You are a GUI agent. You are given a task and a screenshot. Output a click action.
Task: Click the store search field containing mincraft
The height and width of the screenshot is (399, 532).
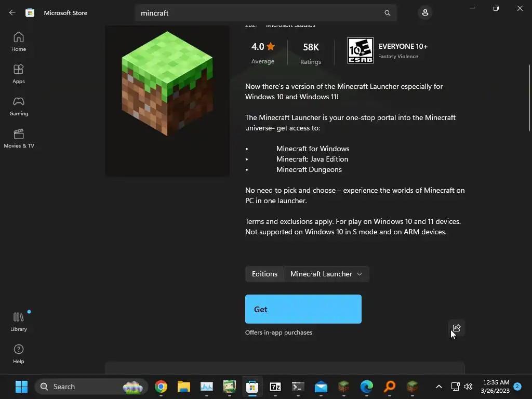266,13
